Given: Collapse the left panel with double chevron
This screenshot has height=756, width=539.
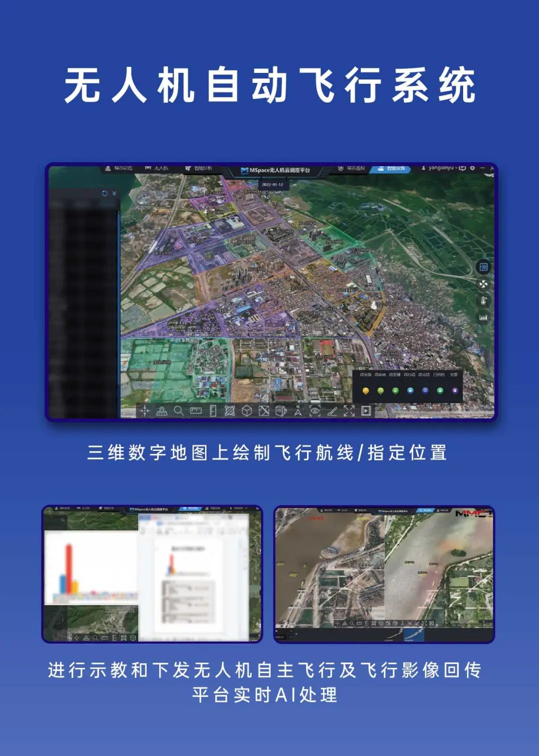Looking at the screenshot, I should 114,193.
